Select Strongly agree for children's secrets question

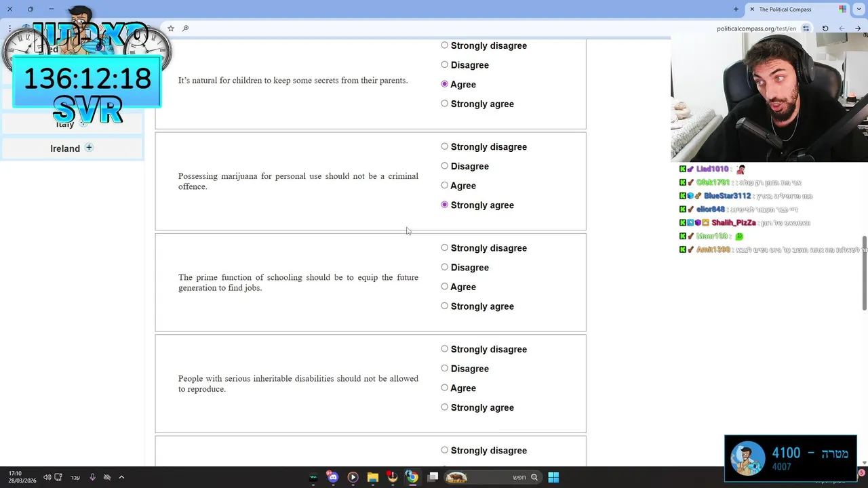tap(444, 104)
